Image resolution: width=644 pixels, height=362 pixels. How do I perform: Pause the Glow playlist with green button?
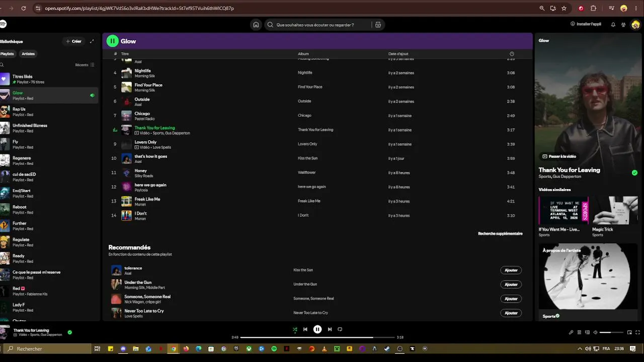(x=112, y=41)
